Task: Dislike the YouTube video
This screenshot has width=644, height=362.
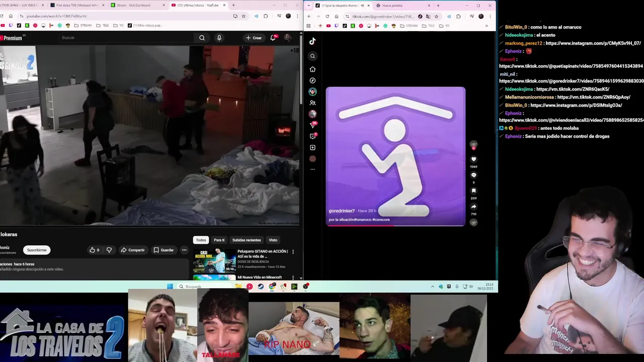Action: point(109,250)
